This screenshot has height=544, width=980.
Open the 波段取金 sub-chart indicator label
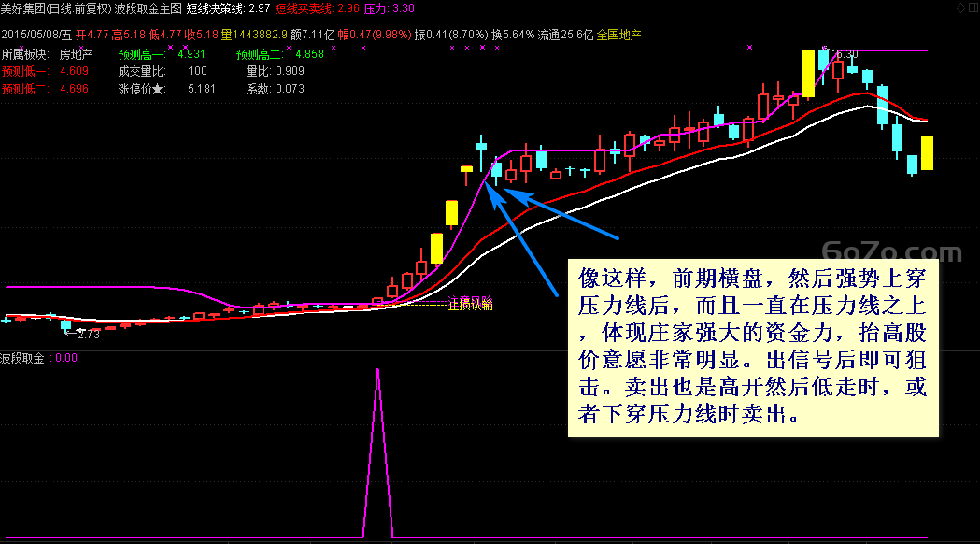(x=22, y=358)
